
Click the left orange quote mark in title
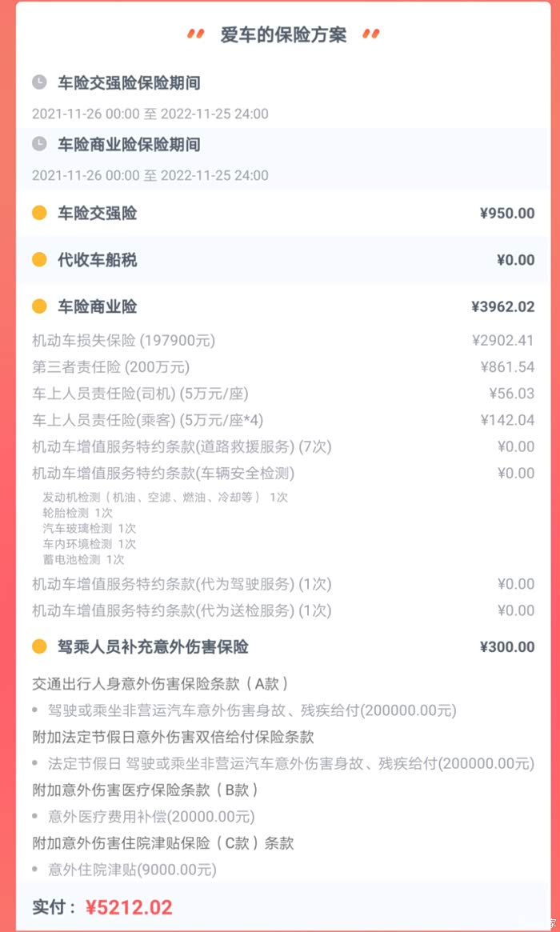click(195, 34)
